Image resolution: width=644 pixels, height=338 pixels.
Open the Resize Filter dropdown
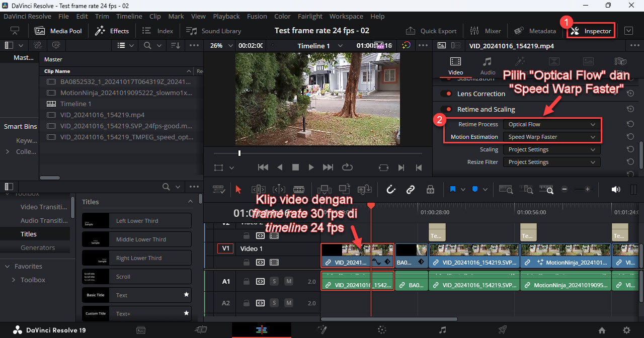coord(552,162)
